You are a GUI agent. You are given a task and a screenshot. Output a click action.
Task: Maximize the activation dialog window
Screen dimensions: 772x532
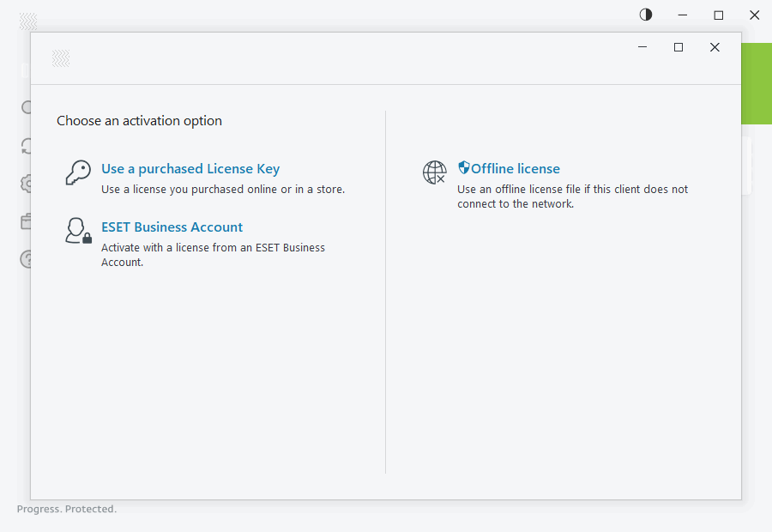click(679, 47)
